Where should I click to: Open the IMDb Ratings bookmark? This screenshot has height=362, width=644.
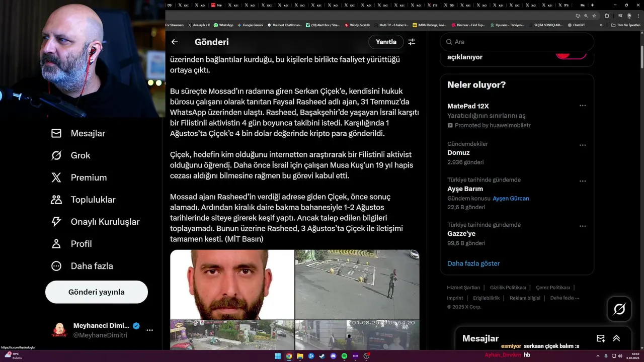point(429,25)
